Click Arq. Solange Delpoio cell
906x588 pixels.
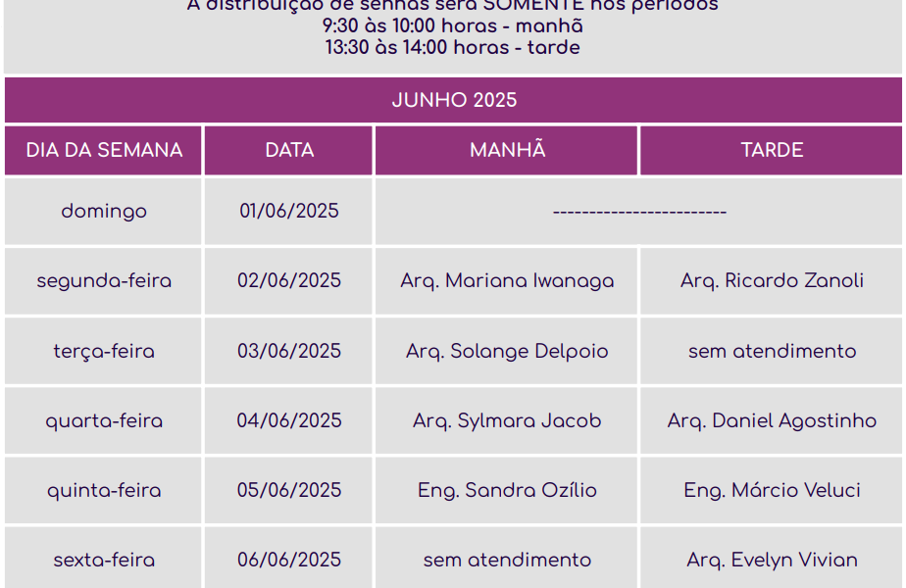click(x=507, y=351)
